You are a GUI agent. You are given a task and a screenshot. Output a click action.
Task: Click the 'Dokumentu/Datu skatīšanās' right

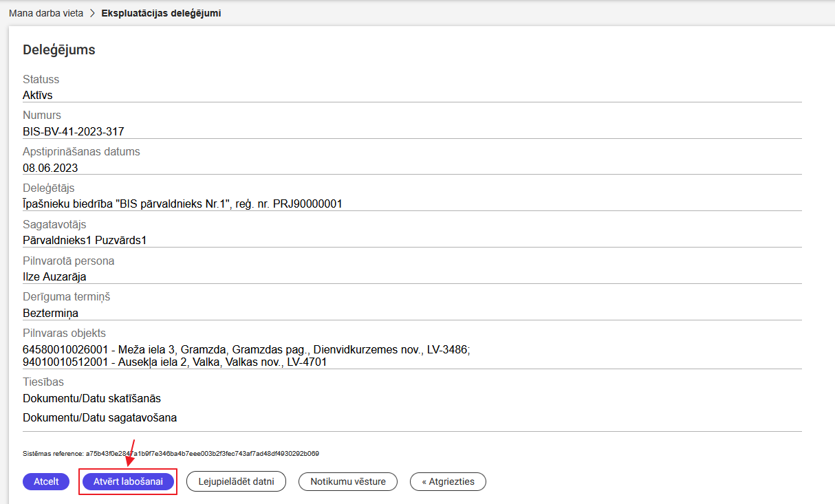(x=91, y=398)
